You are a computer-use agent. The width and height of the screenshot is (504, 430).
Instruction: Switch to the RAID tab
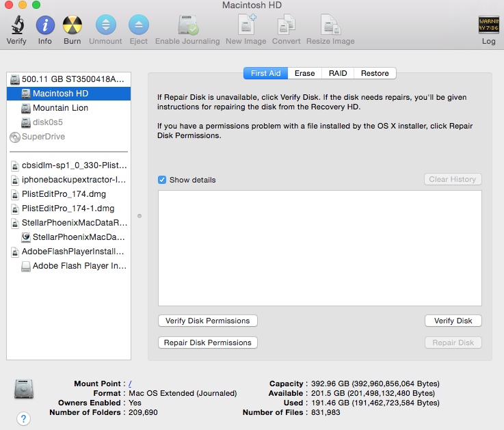pos(338,73)
